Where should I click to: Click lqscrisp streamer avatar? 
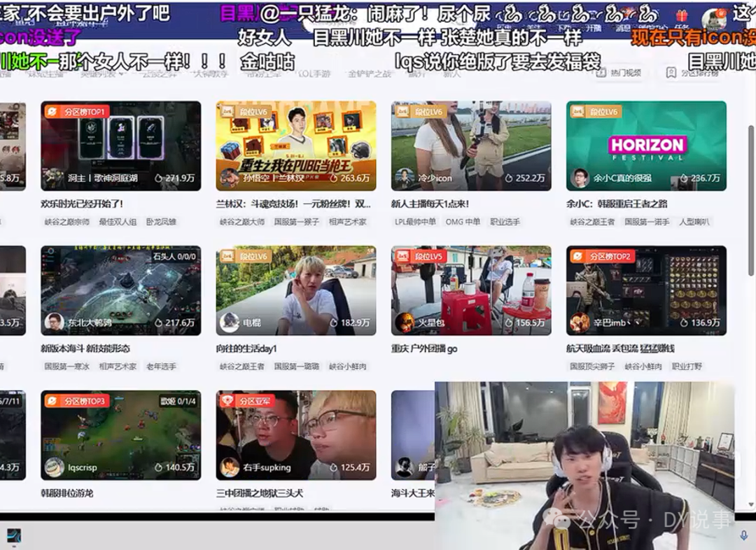tap(54, 467)
